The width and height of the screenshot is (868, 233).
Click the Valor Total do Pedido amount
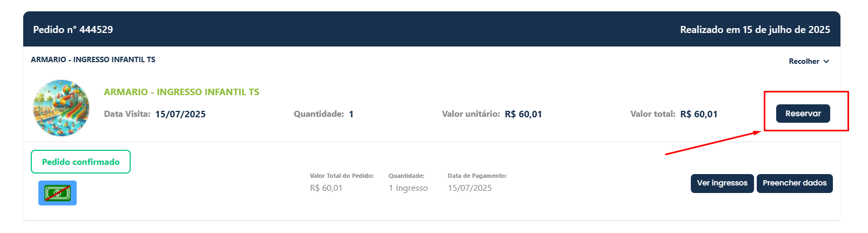point(326,188)
